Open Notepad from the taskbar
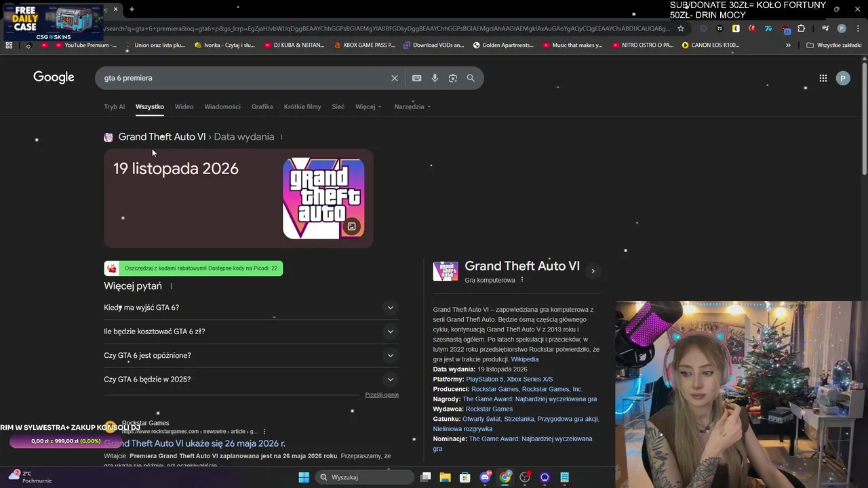 pyautogui.click(x=564, y=477)
